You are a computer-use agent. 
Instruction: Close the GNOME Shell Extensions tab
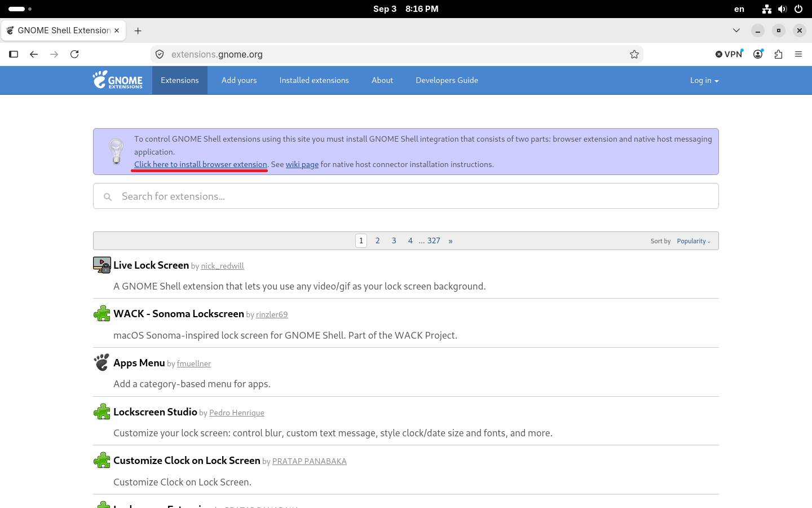click(117, 30)
